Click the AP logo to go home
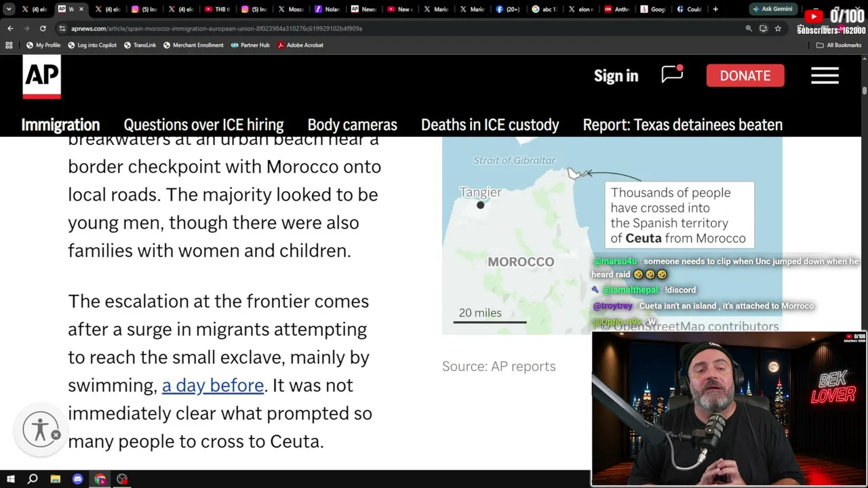The width and height of the screenshot is (868, 488). click(41, 77)
